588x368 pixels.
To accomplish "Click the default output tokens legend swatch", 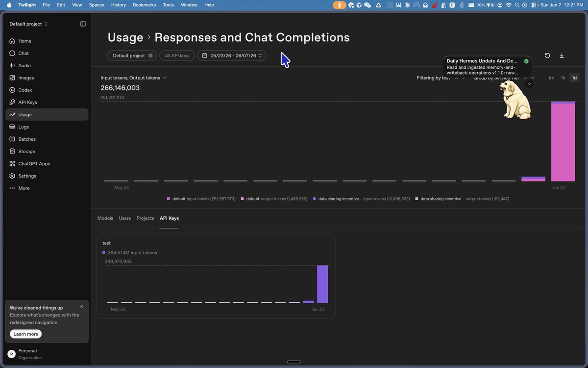I will coord(243,199).
